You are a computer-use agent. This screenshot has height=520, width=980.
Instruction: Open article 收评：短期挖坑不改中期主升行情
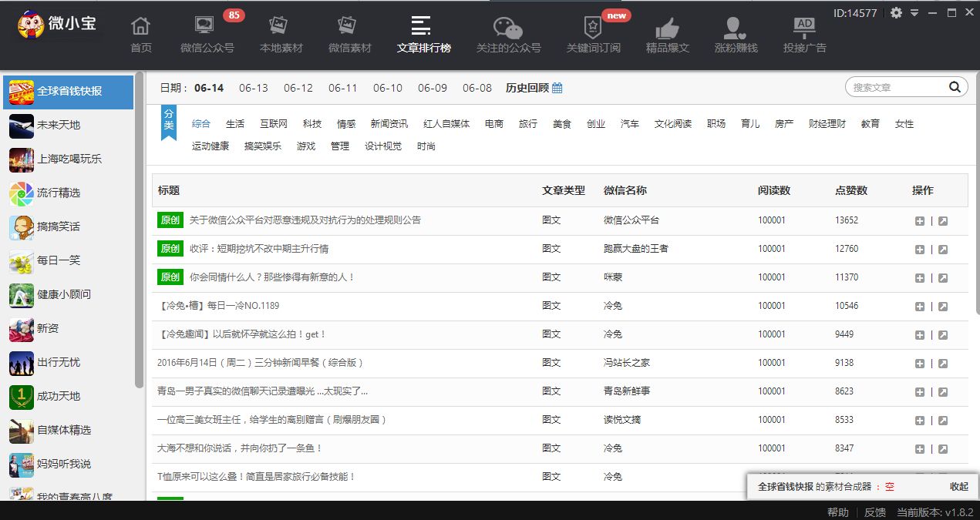tap(259, 249)
